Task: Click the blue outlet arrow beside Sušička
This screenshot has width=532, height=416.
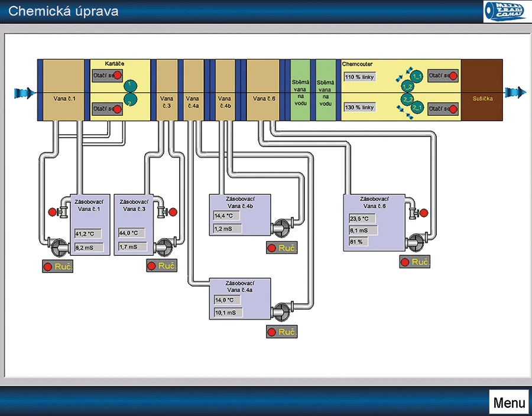Action: (x=515, y=93)
